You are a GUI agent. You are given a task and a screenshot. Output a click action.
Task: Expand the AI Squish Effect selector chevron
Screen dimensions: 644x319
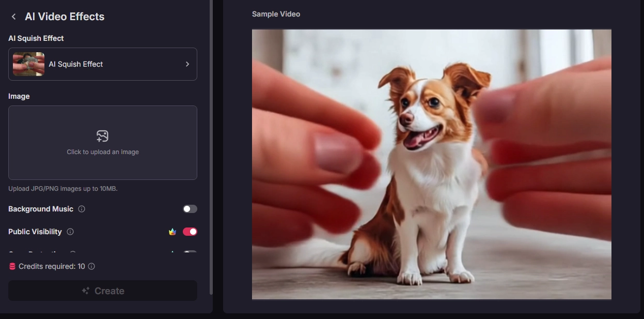[x=187, y=64]
